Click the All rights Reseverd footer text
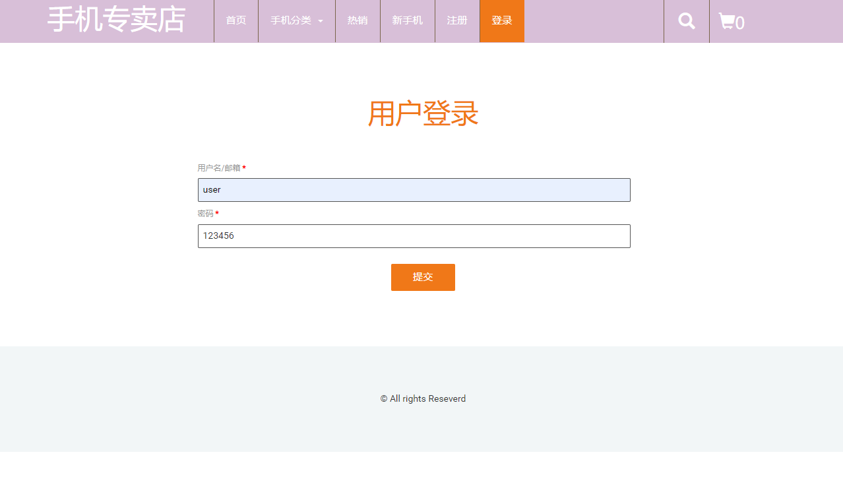843x504 pixels. [x=423, y=398]
